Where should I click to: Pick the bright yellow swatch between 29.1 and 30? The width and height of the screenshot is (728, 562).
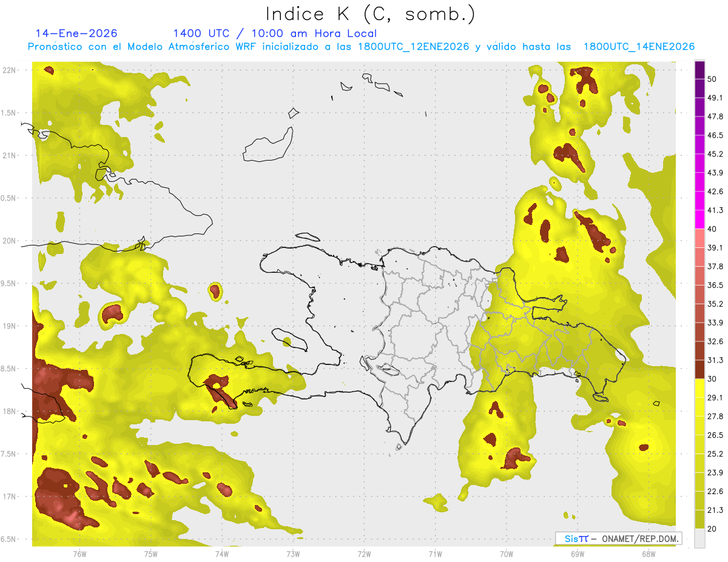(x=699, y=388)
